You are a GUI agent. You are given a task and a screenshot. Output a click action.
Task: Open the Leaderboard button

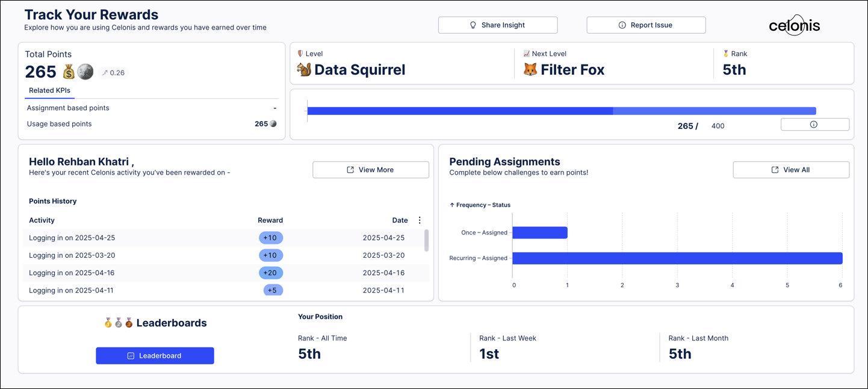(x=155, y=356)
